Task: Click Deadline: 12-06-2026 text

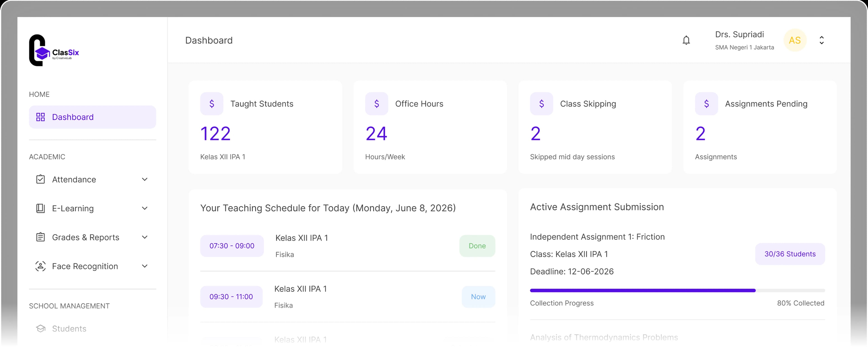Action: click(571, 272)
